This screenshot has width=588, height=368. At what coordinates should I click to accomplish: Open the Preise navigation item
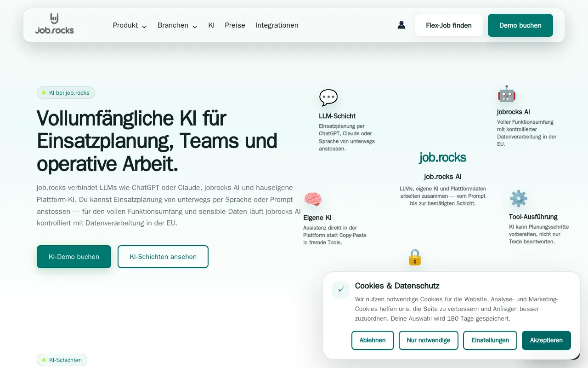(235, 25)
